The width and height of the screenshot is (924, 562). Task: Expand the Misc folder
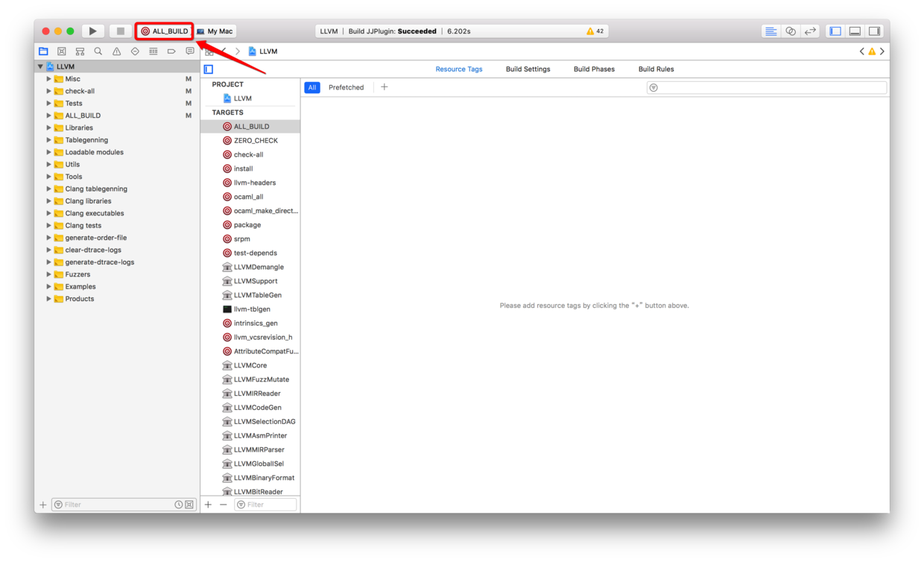point(49,79)
